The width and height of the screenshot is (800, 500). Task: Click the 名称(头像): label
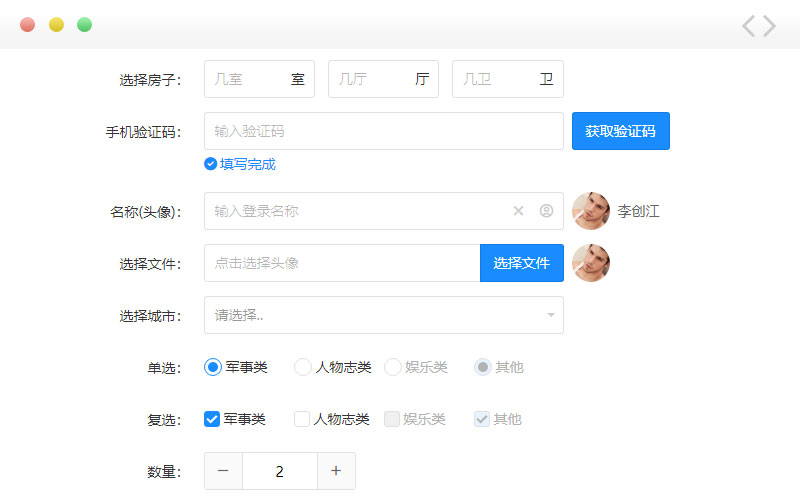(x=145, y=212)
